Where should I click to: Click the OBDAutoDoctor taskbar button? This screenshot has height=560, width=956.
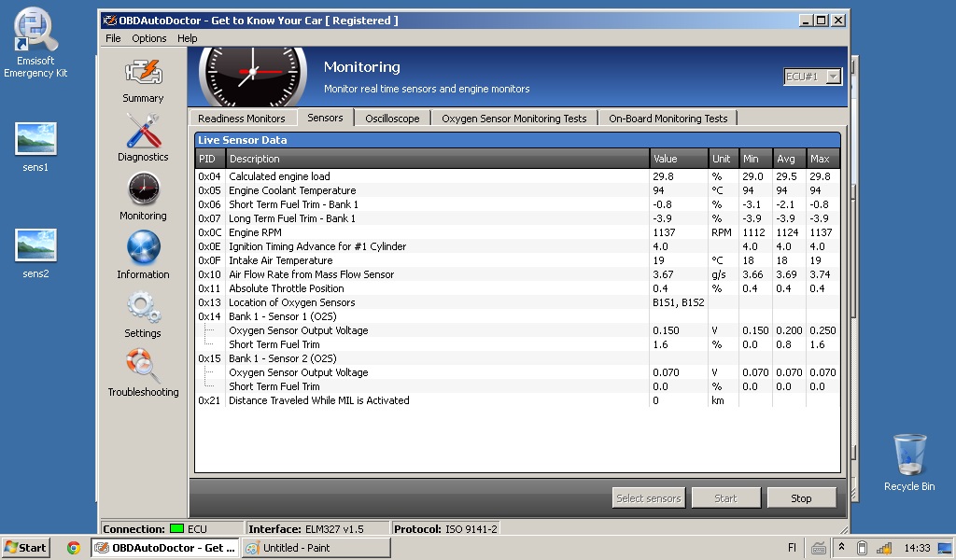pyautogui.click(x=165, y=547)
